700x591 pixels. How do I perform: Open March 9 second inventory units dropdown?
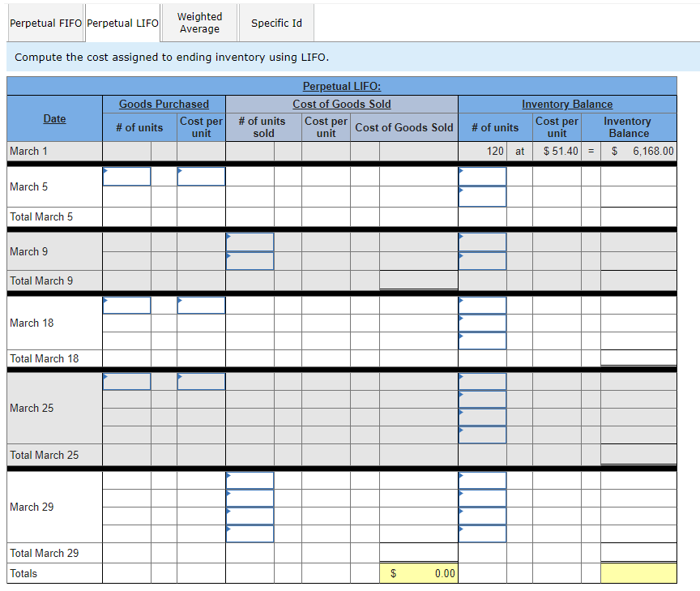483,261
